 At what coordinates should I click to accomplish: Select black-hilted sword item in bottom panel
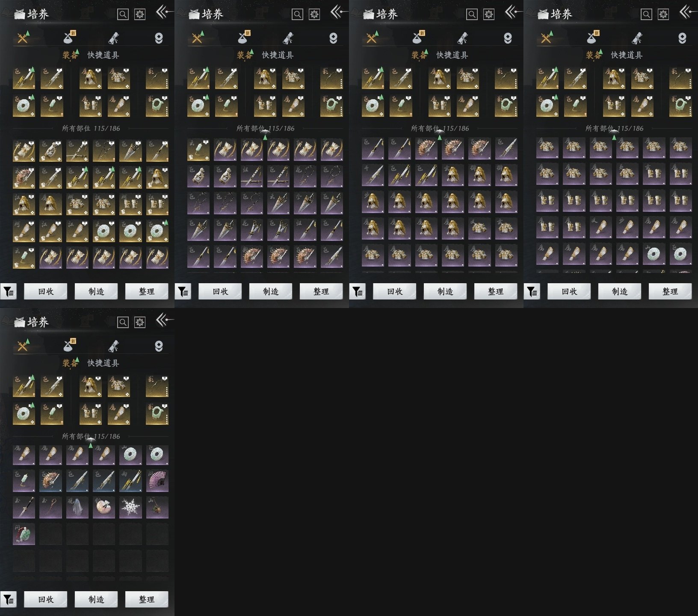tap(24, 507)
